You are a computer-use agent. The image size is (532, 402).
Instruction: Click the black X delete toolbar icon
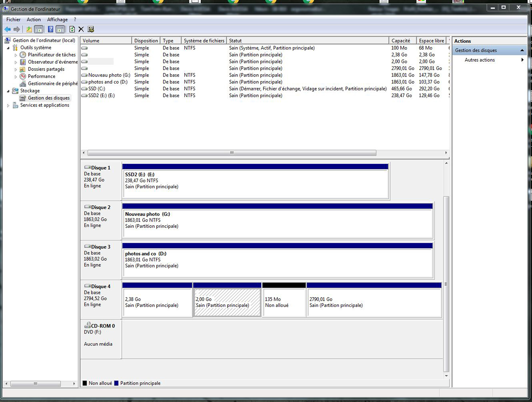(81, 29)
